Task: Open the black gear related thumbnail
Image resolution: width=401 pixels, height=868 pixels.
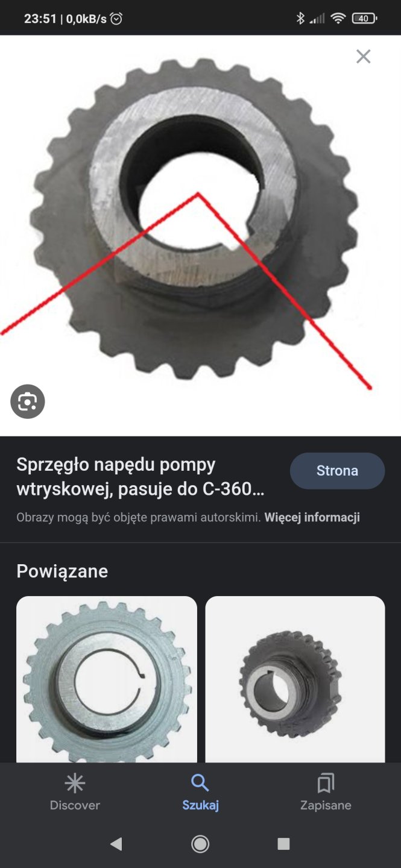Action: pos(295,679)
